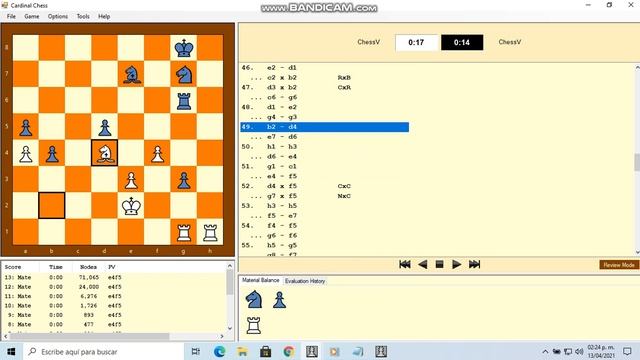Open Google Chrome from the taskbar

pos(289,351)
